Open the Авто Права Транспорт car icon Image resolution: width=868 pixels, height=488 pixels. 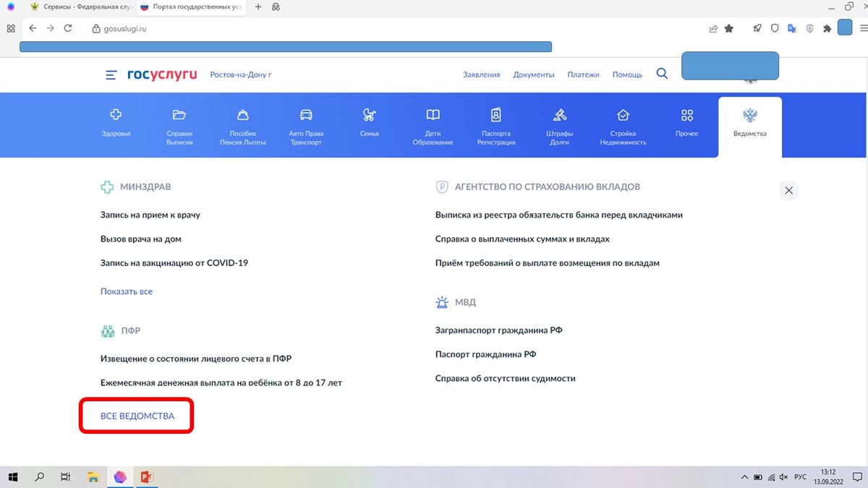[x=306, y=114]
